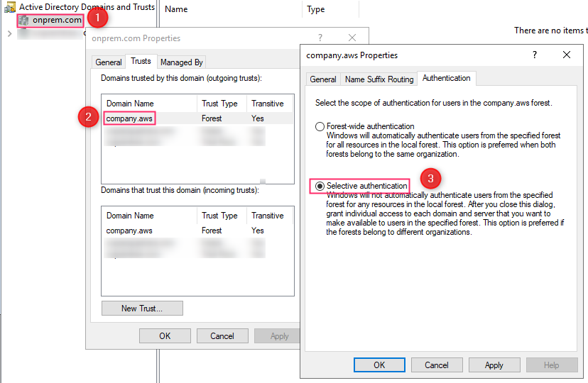Click the Help button in company.aws Properties
The width and height of the screenshot is (588, 383).
(x=551, y=365)
